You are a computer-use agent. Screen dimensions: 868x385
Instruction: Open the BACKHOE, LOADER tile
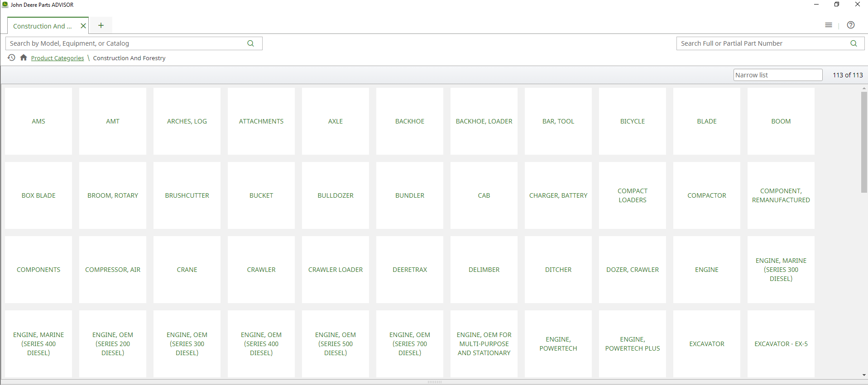pos(484,121)
